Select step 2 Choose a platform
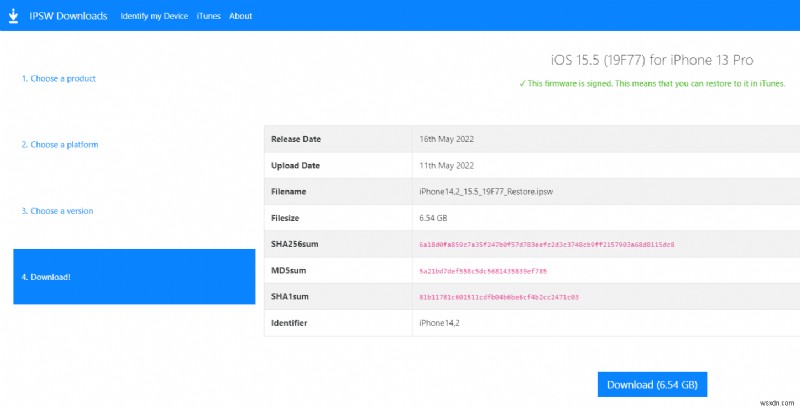 [60, 144]
